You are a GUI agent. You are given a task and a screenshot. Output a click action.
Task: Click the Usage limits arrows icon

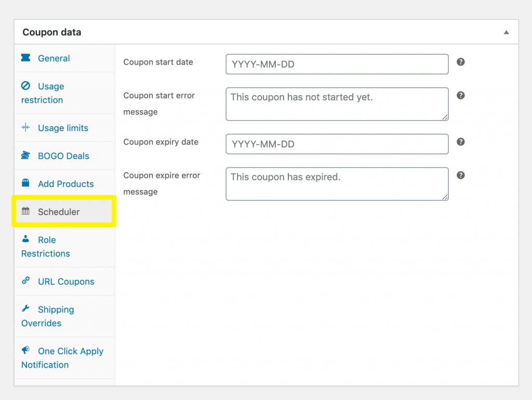(25, 127)
